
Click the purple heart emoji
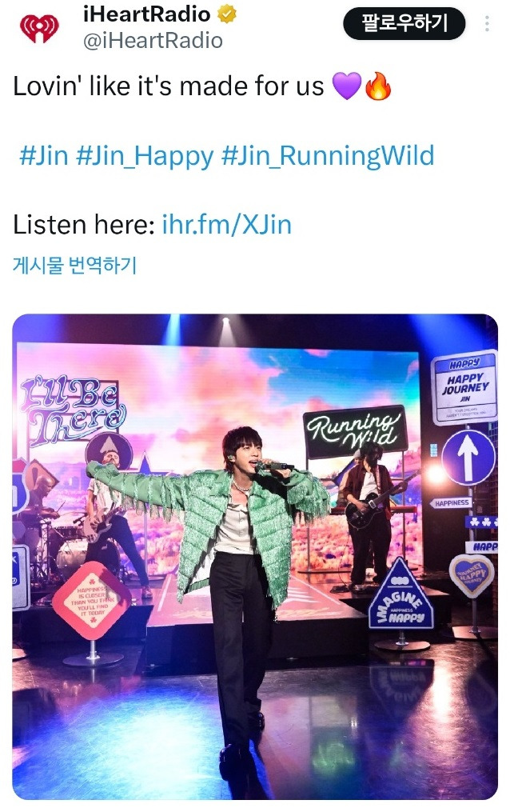346,86
